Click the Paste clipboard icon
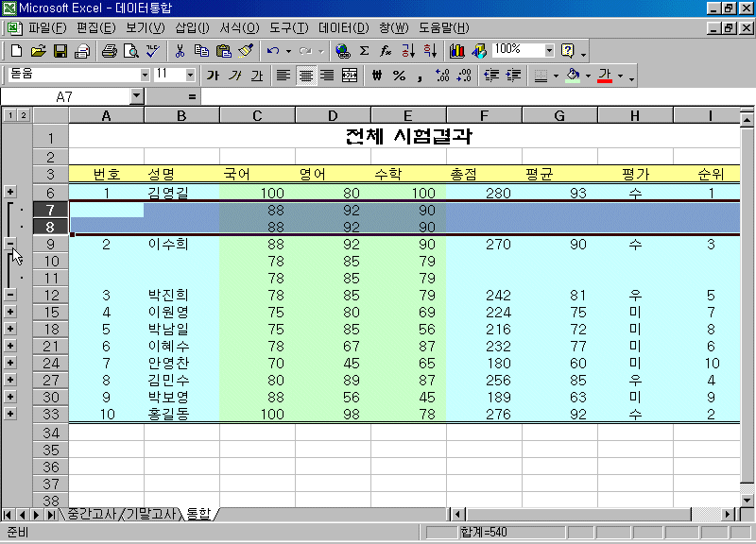 (224, 51)
